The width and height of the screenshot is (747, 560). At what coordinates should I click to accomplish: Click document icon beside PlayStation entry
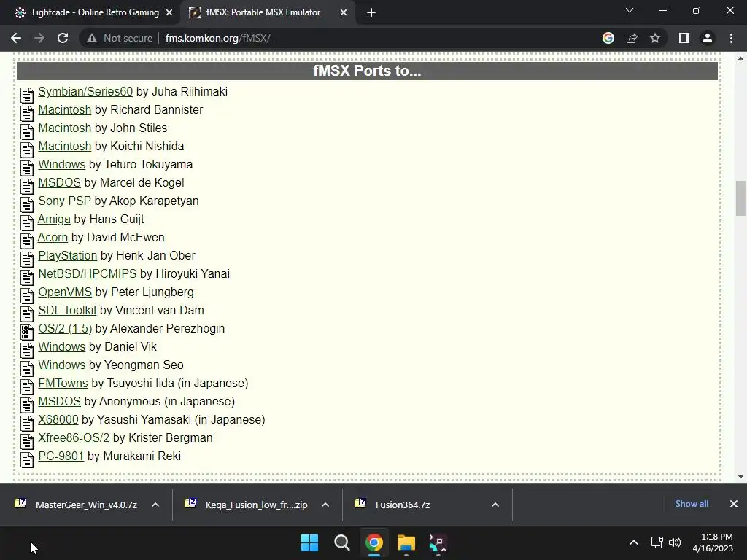click(x=27, y=259)
